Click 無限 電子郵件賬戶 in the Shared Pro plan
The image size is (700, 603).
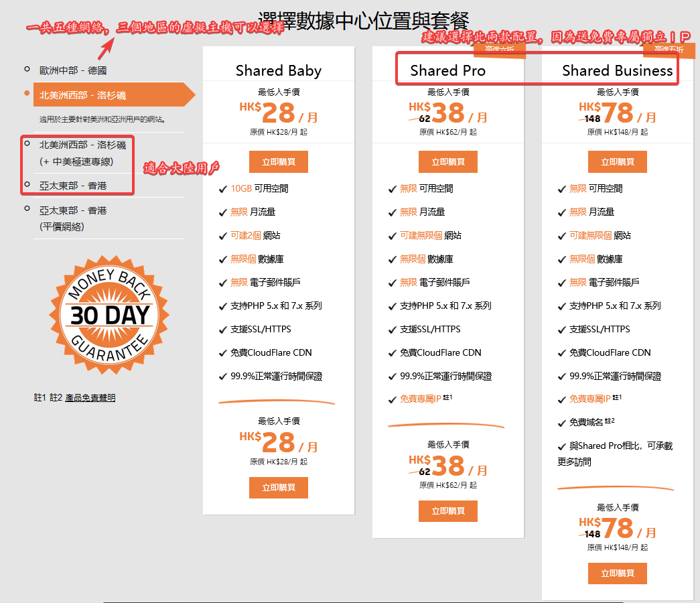tap(435, 282)
